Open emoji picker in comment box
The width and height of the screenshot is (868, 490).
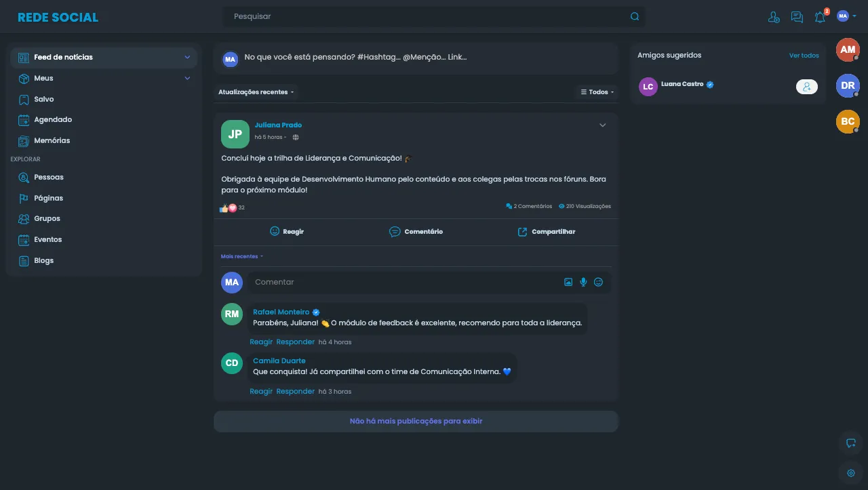click(598, 282)
